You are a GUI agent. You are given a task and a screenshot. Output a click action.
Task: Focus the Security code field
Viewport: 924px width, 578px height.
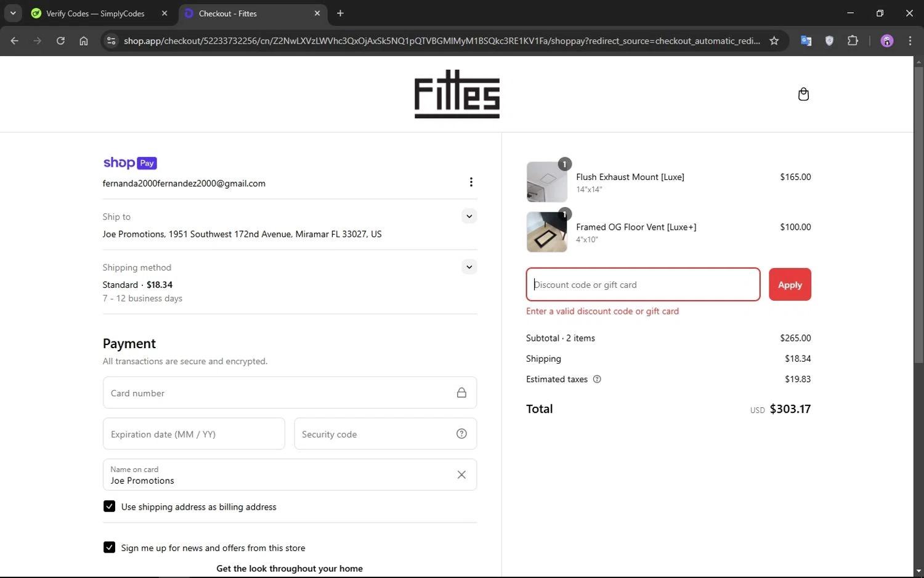386,434
